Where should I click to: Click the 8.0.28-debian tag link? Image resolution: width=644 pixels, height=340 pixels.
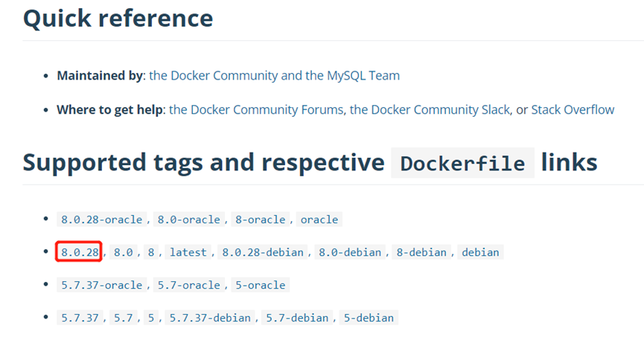(x=263, y=252)
